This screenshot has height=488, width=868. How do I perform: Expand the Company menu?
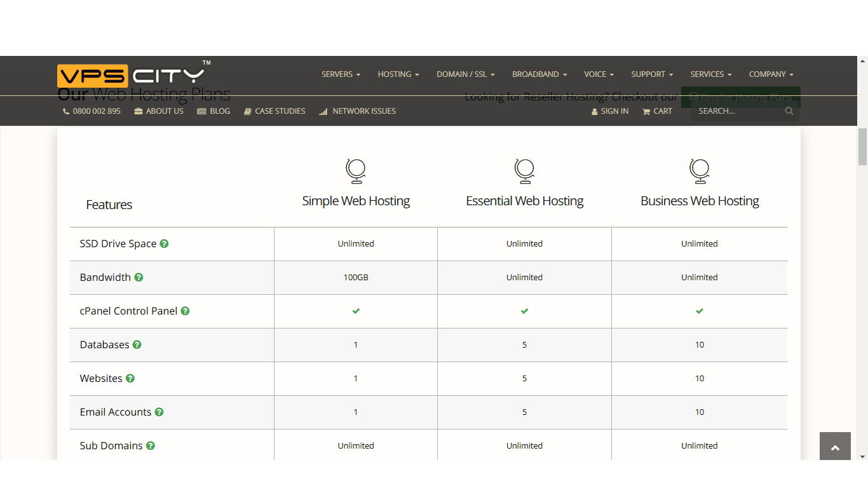point(771,74)
